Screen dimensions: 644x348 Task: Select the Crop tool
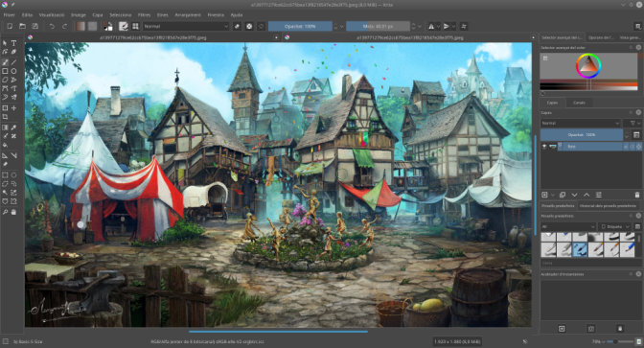pos(5,117)
